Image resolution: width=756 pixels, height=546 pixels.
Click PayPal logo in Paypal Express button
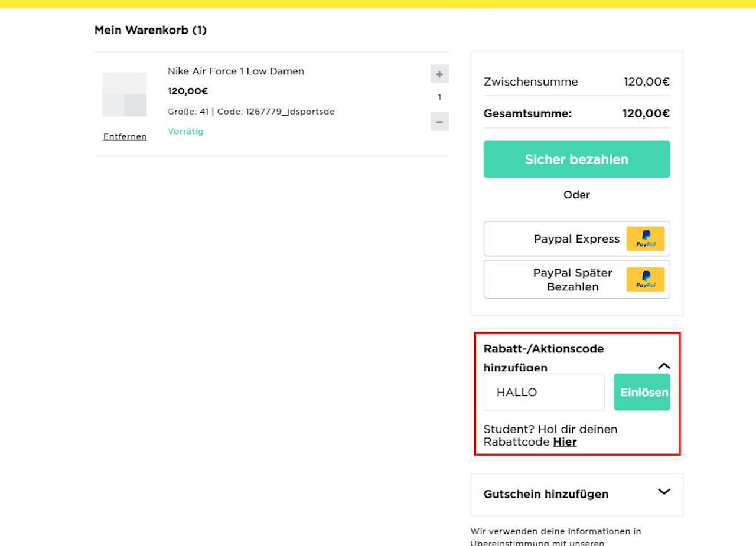pos(646,239)
